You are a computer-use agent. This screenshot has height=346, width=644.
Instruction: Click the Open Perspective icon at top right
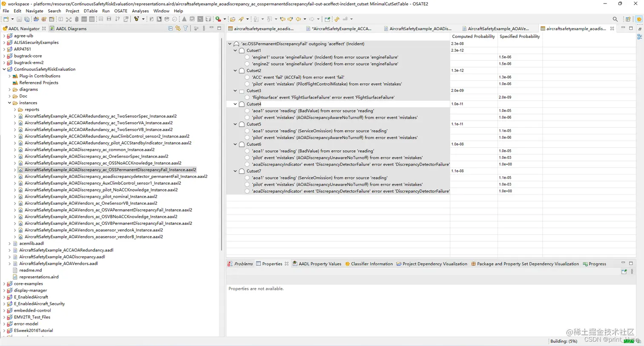coord(628,19)
